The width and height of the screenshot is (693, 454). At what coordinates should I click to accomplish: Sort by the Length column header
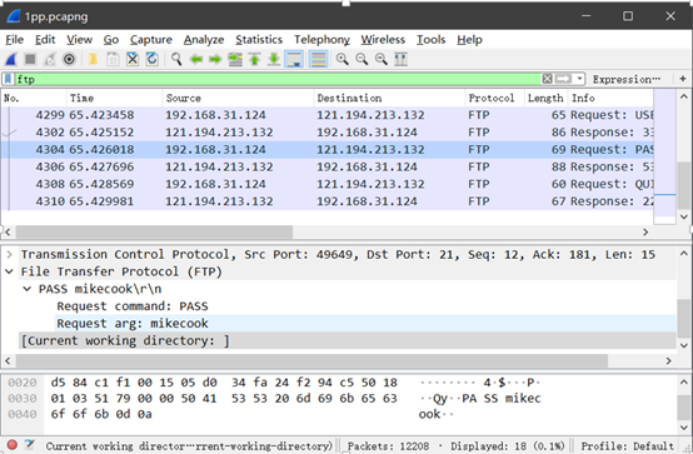click(x=545, y=98)
